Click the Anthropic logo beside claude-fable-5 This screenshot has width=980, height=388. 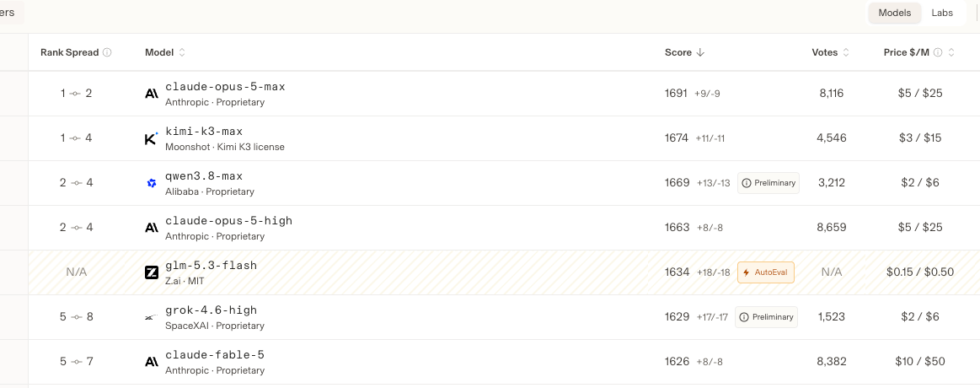[x=151, y=362]
